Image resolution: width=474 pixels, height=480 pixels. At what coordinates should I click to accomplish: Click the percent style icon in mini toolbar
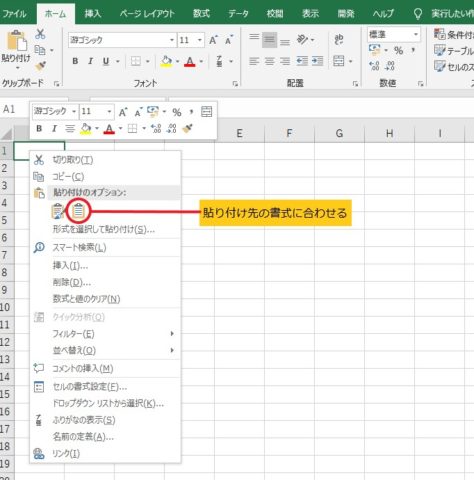(177, 112)
